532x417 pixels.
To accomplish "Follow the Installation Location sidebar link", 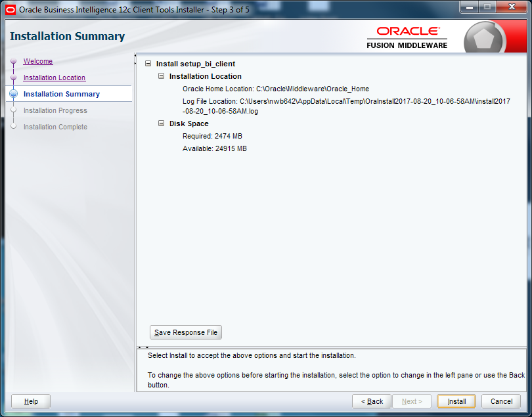I will pos(54,77).
